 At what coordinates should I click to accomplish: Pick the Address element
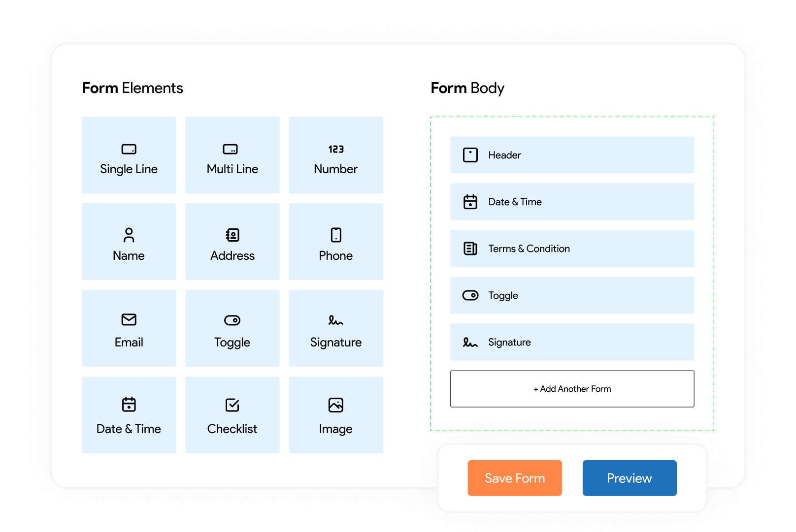[x=232, y=241]
